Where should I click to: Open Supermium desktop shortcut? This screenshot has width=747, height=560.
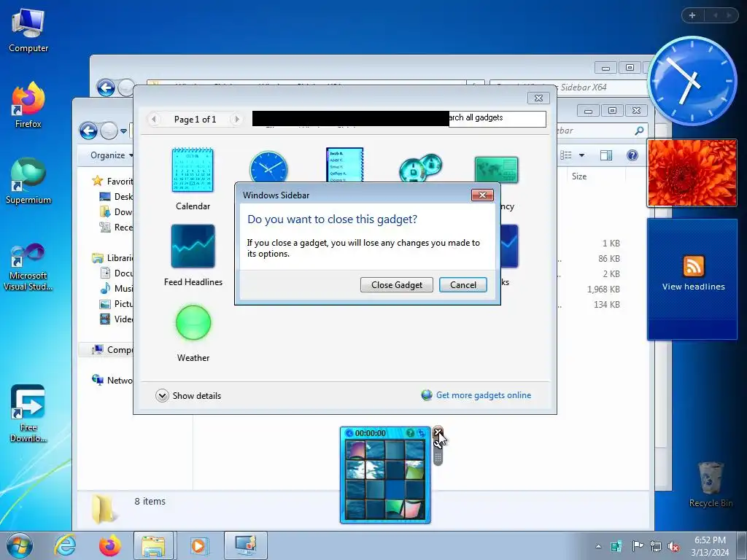tap(28, 182)
